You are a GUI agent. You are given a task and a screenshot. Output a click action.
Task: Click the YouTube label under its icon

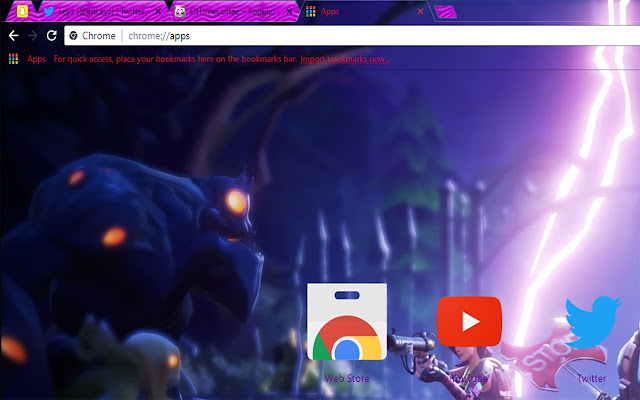(469, 378)
